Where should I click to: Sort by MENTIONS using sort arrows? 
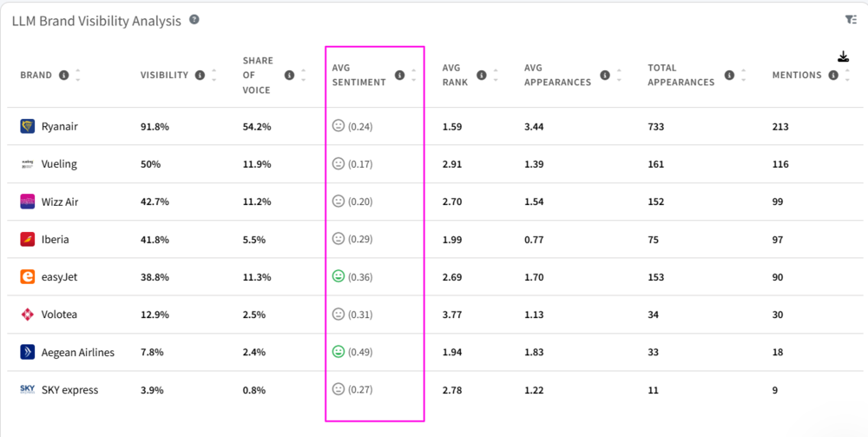[847, 75]
